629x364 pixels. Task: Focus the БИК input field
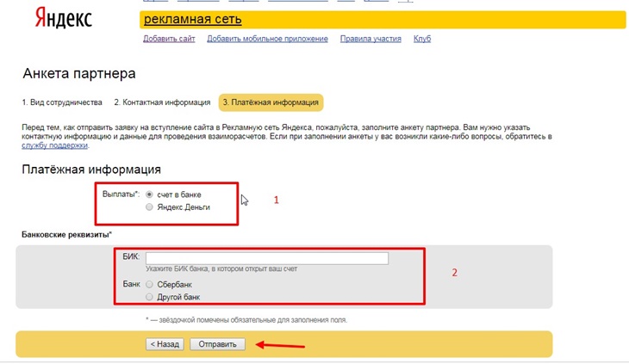267,258
